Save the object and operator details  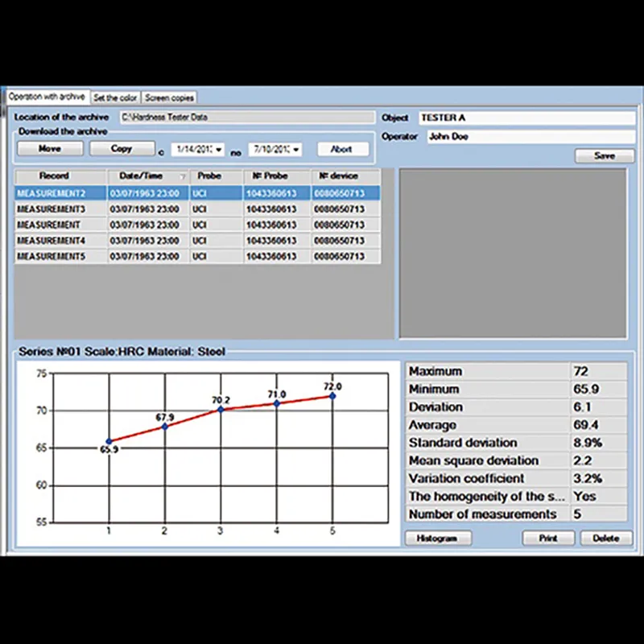point(605,155)
